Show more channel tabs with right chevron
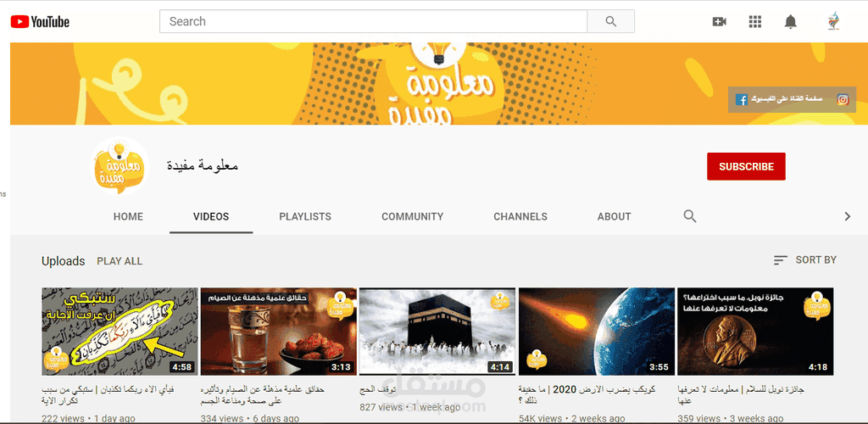The image size is (868, 424). (847, 216)
